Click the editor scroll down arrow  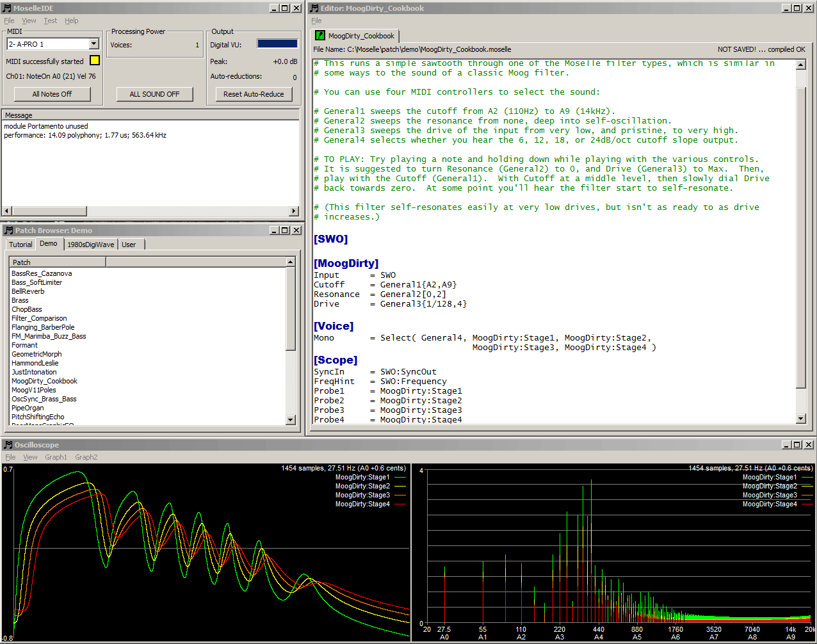tap(801, 419)
